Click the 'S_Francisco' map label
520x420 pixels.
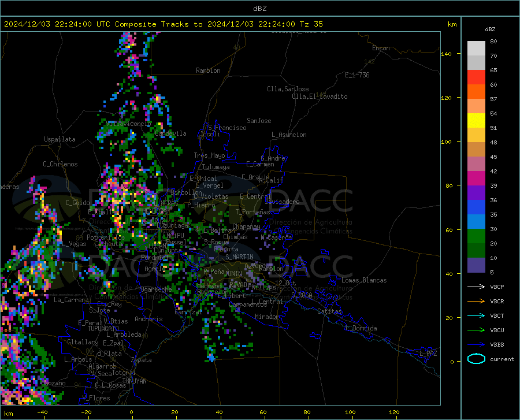click(x=227, y=128)
